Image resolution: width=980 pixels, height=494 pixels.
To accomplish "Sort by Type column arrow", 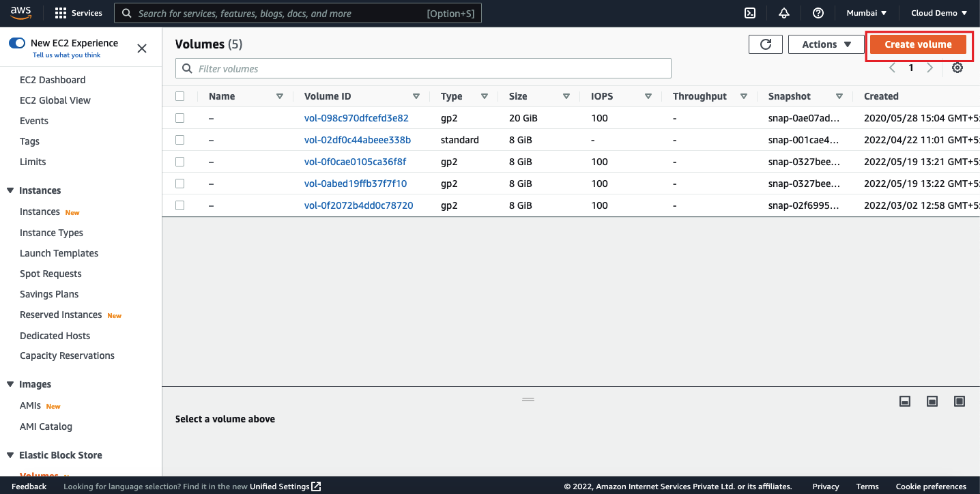I will coord(485,96).
